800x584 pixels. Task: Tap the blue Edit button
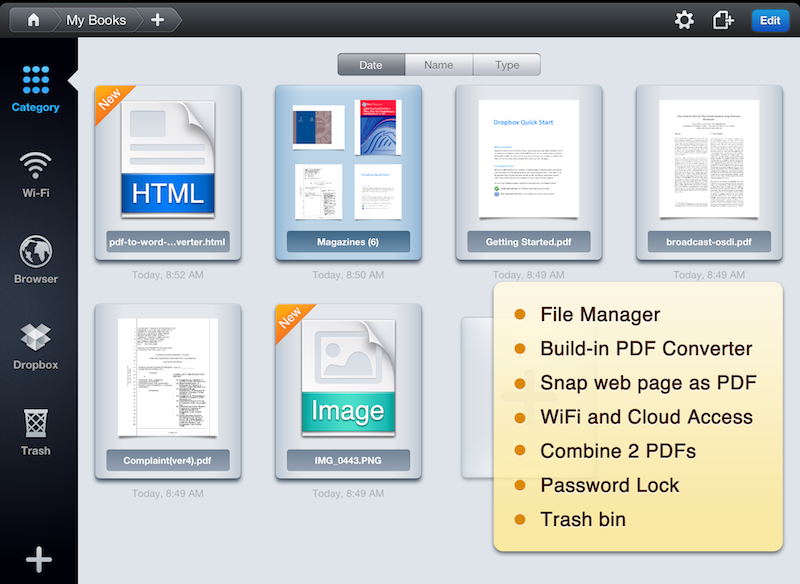pos(770,20)
